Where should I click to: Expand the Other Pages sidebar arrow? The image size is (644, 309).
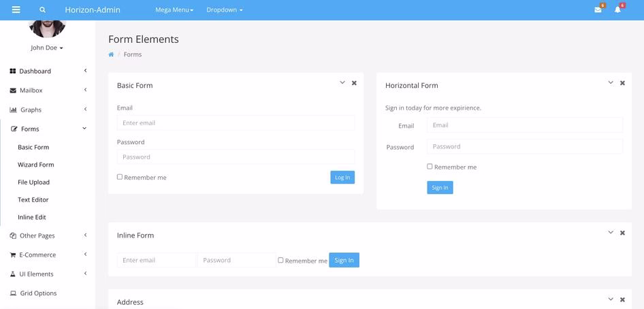[x=85, y=235]
